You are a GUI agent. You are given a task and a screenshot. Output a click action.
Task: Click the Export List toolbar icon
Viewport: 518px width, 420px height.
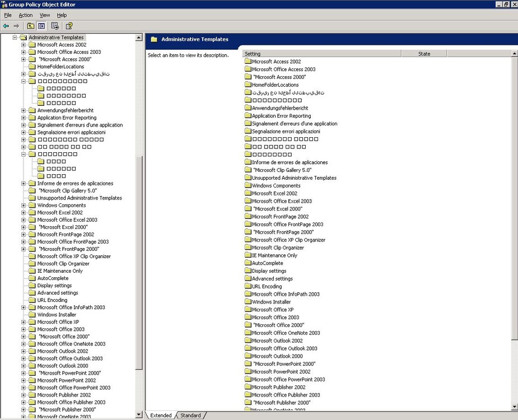pos(55,26)
